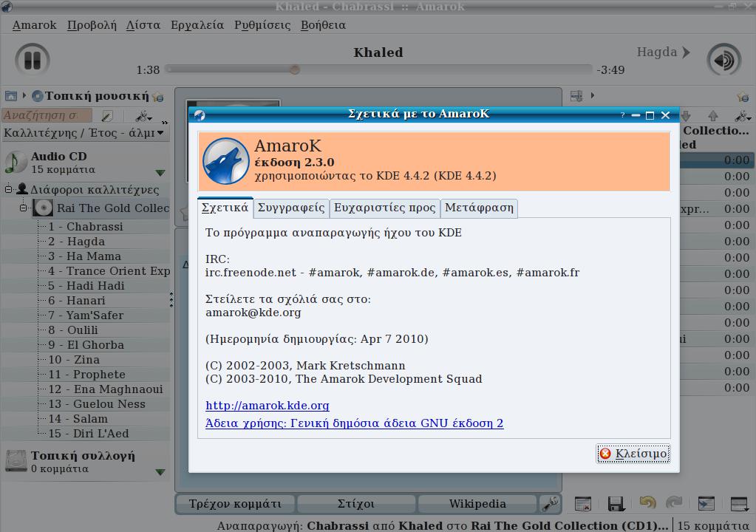Screen dimensions: 756x532
Task: Select track 4 - Trance Orient Exp
Action: tap(109, 271)
